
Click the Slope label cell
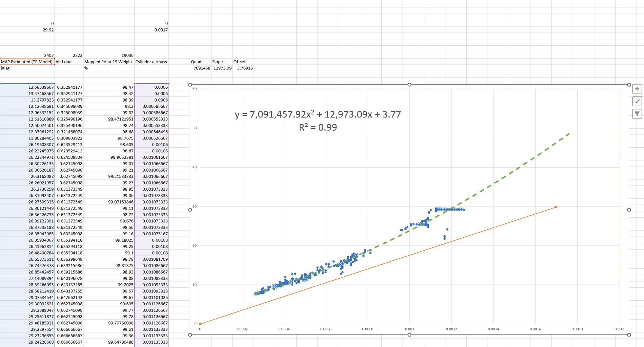222,62
